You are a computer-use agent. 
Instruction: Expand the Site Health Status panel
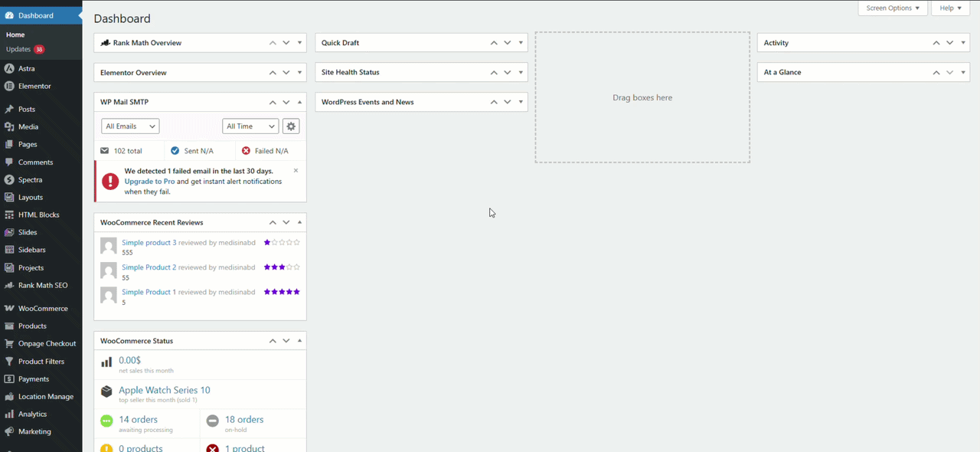(x=521, y=72)
